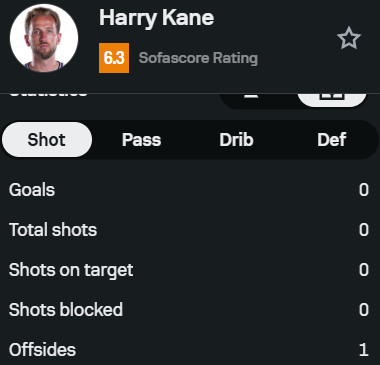
Task: Open the Drib statistics tab
Action: (x=236, y=139)
